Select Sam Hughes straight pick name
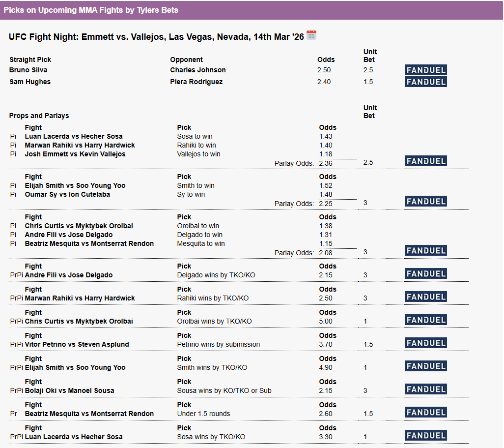The height and width of the screenshot is (448, 504). [30, 82]
